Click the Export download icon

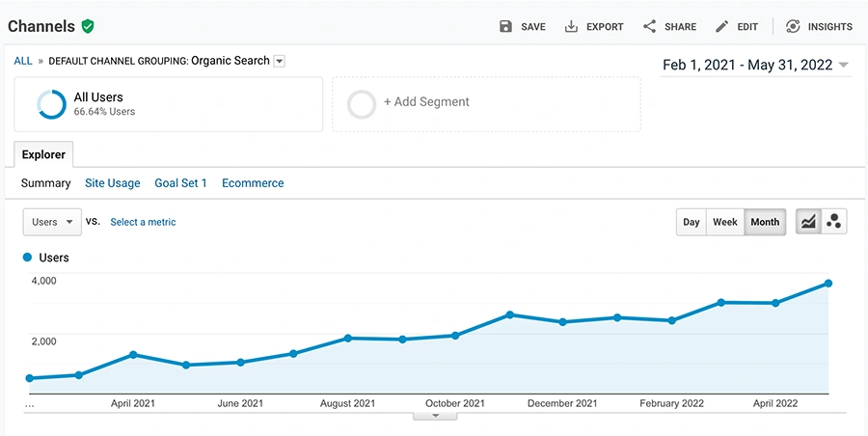click(572, 27)
